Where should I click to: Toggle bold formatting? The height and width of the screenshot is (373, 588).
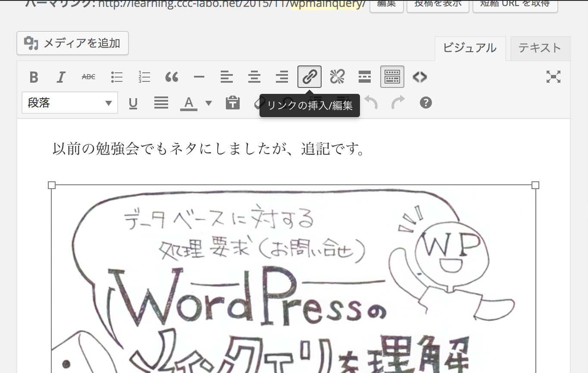34,77
